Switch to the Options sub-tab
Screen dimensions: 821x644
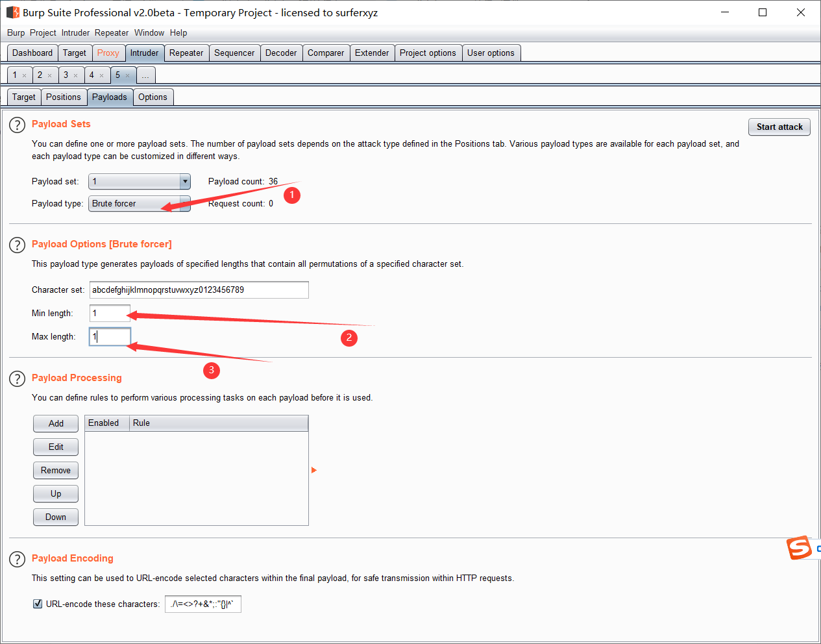[x=153, y=97]
